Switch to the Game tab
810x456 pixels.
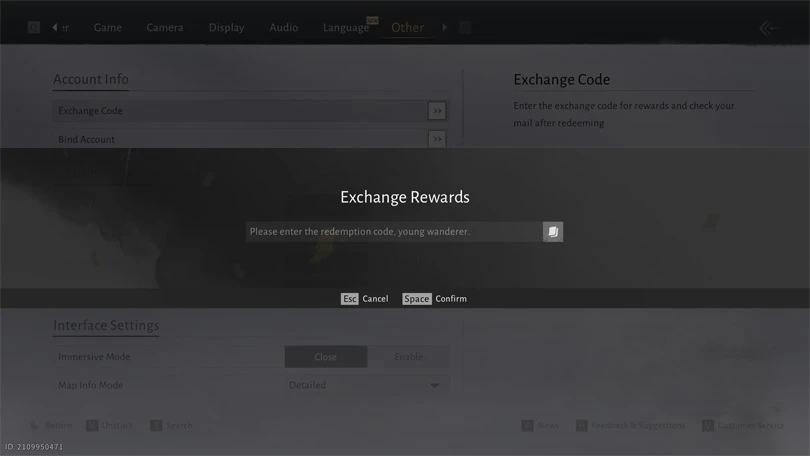107,27
